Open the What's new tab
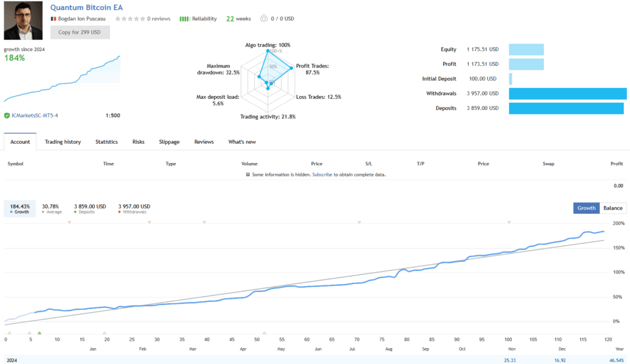630x364 pixels. click(x=242, y=142)
